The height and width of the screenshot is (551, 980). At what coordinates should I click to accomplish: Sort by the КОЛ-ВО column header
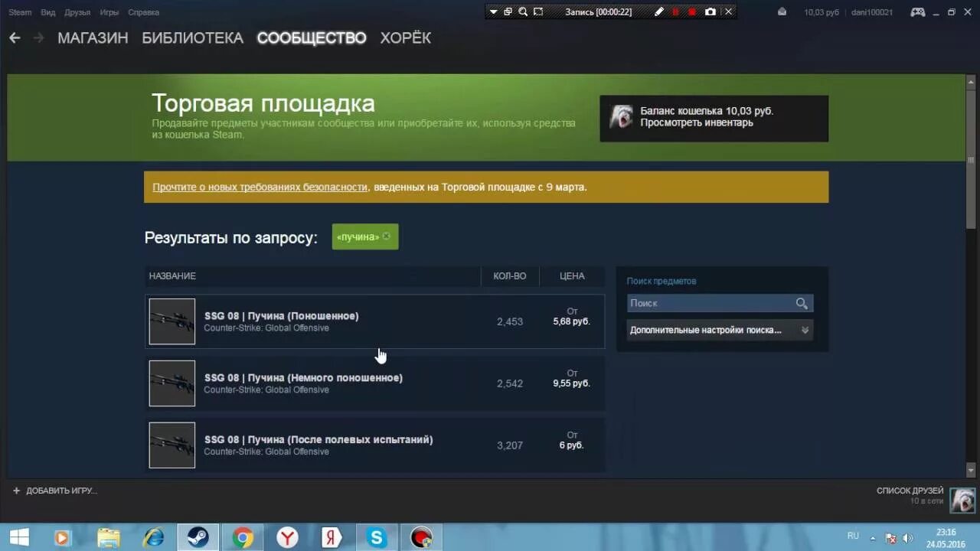pyautogui.click(x=510, y=275)
